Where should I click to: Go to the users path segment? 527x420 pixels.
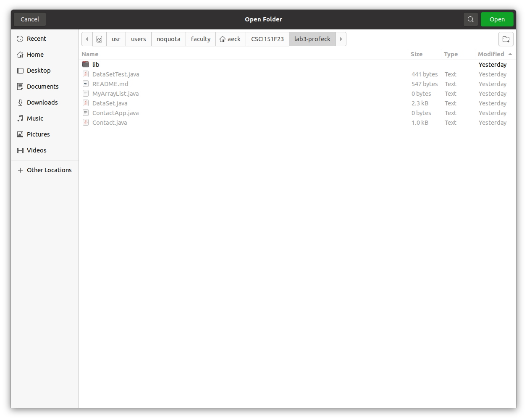coord(139,39)
